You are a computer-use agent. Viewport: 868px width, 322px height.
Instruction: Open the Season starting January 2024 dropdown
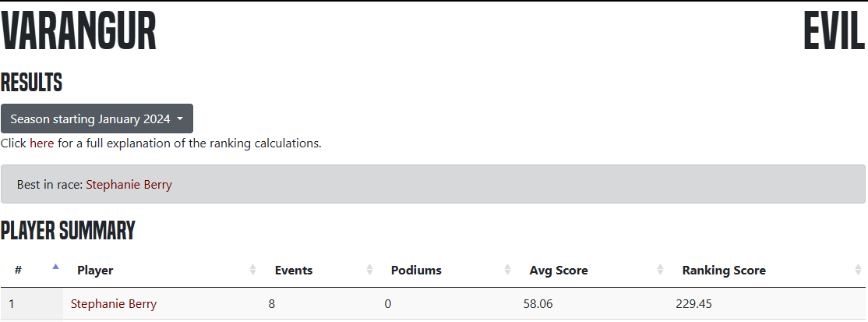(x=97, y=119)
